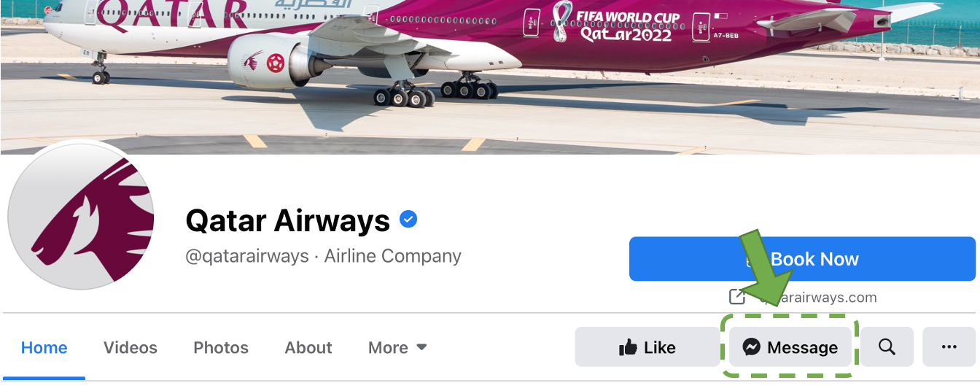Open page search with the magnifier icon

887,347
